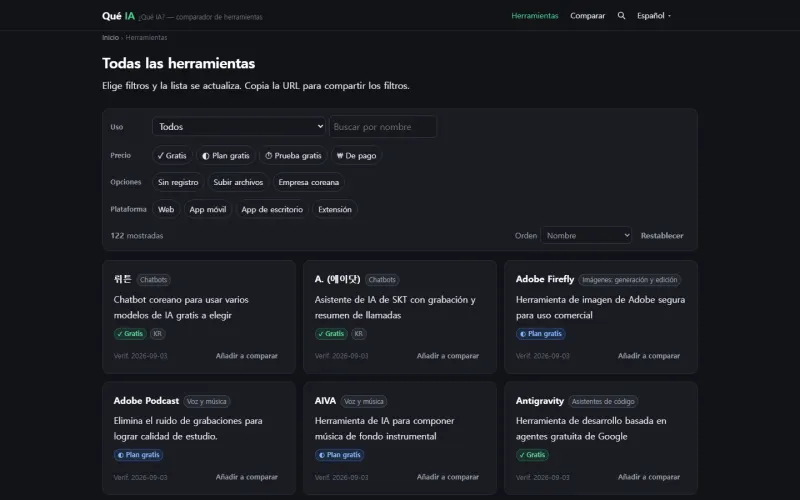Open the Comparar nav item
Image resolution: width=800 pixels, height=500 pixels.
point(587,16)
